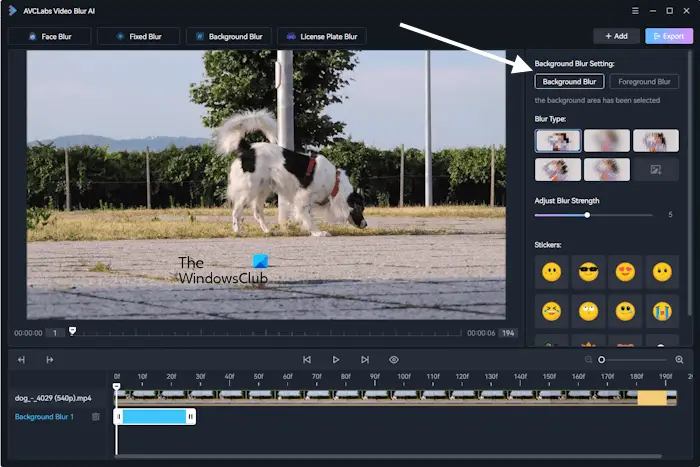Screen dimensions: 700x467
Task: Adjust the Blur Strength slider handle
Action: (x=587, y=215)
